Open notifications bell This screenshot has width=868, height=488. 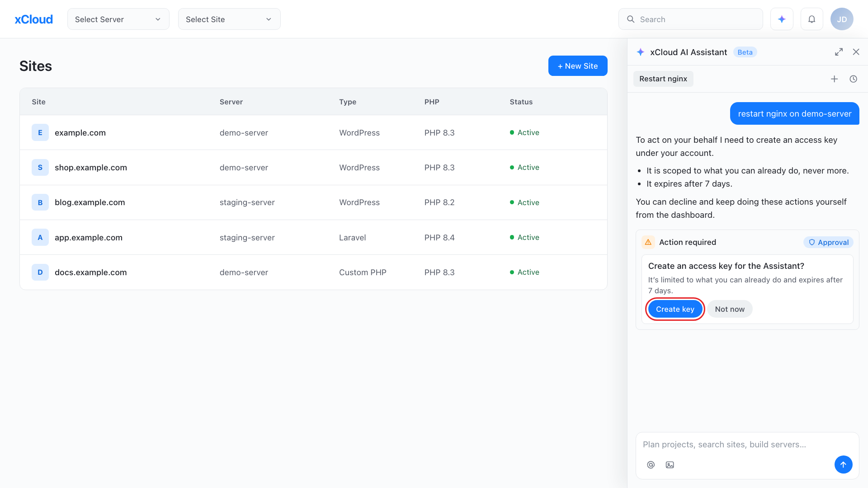pyautogui.click(x=812, y=19)
